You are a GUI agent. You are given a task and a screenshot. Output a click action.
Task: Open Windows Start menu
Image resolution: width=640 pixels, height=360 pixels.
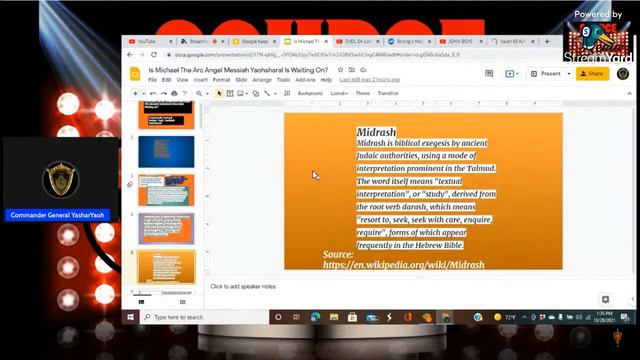[131, 317]
